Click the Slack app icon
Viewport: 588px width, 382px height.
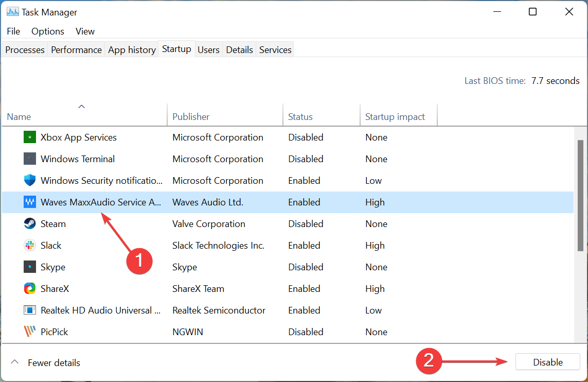click(x=29, y=245)
